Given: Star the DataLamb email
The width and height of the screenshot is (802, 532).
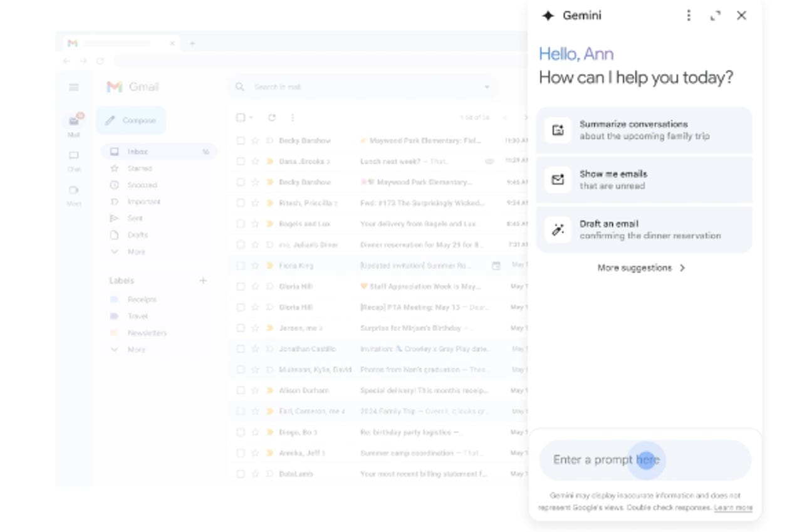Looking at the screenshot, I should (x=255, y=474).
